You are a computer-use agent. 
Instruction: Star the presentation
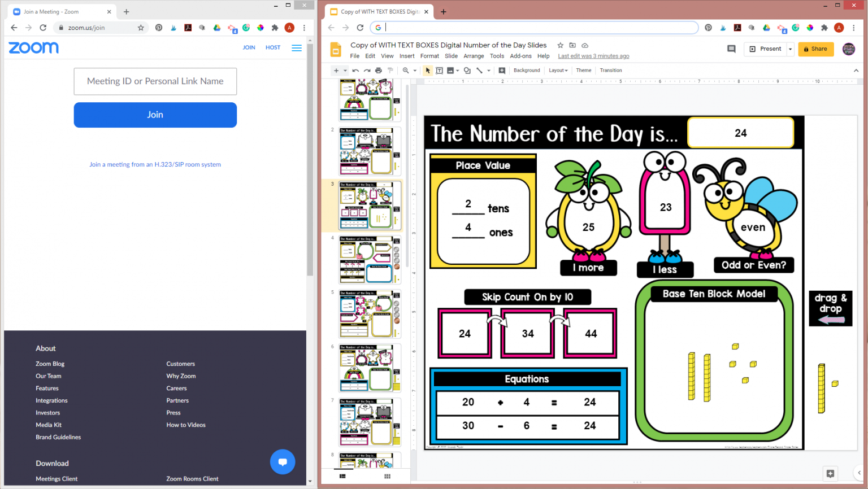pyautogui.click(x=559, y=45)
